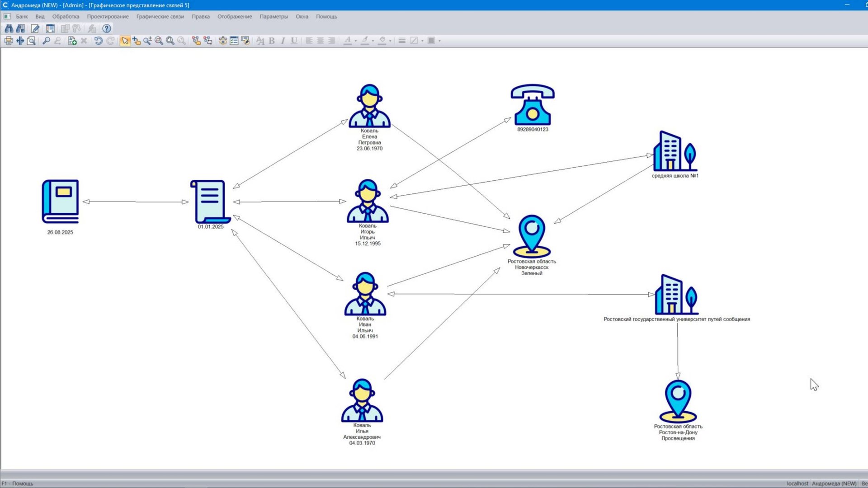Click the blue help question mark icon
Image resolution: width=868 pixels, height=488 pixels.
[x=107, y=28]
